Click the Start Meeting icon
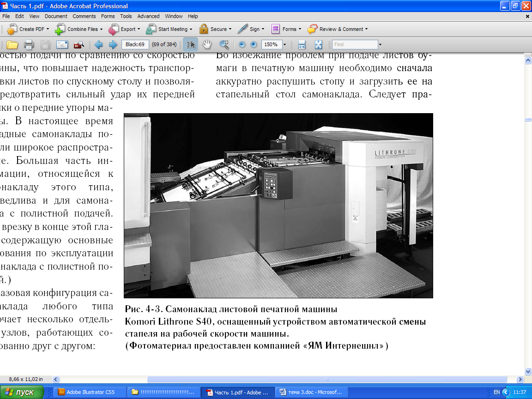 tap(151, 29)
